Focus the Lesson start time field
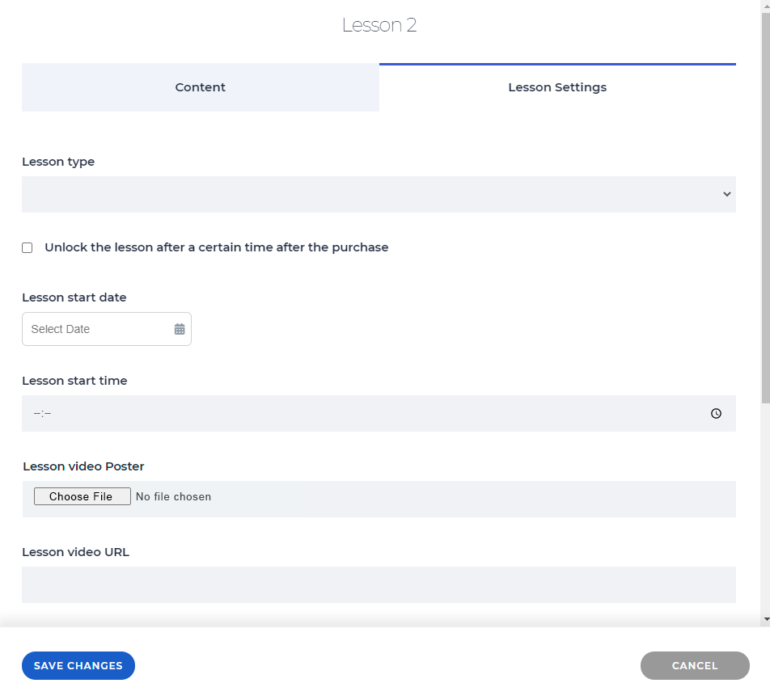 pyautogui.click(x=379, y=413)
